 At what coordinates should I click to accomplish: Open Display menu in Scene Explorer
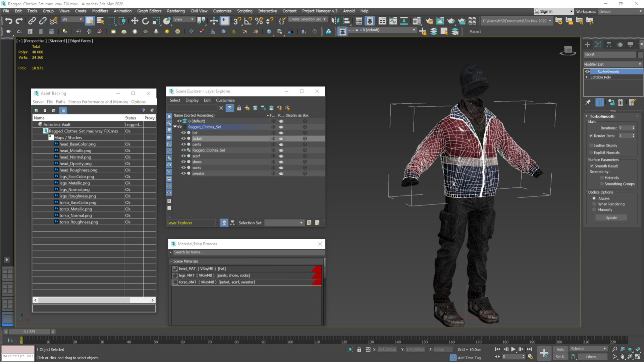pyautogui.click(x=192, y=100)
